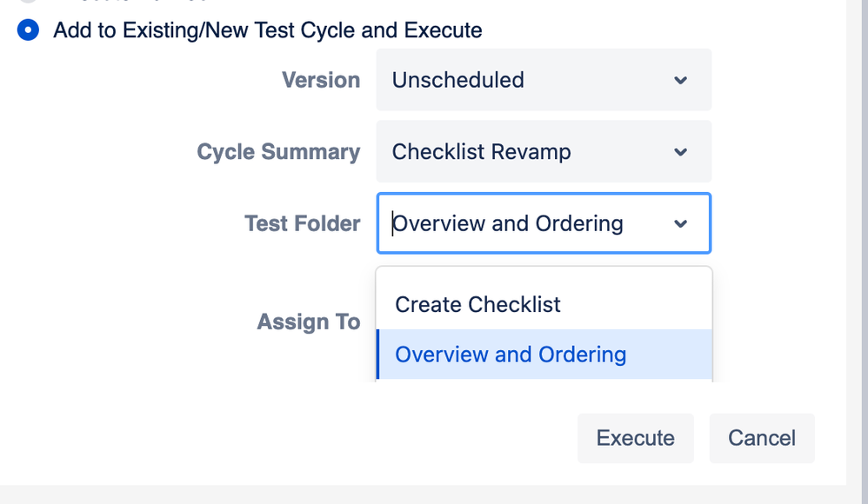The width and height of the screenshot is (868, 504).
Task: Click the Test Folder chevron arrow
Action: click(681, 224)
